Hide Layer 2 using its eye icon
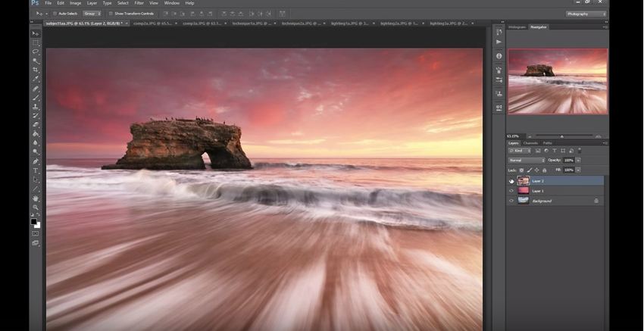 pos(511,181)
